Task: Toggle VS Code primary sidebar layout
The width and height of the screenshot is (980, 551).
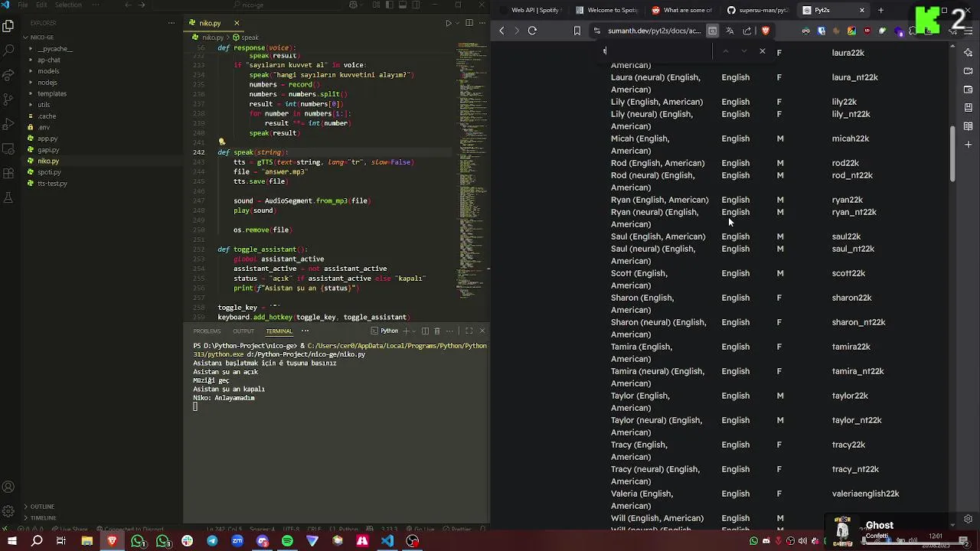Action: point(388,5)
